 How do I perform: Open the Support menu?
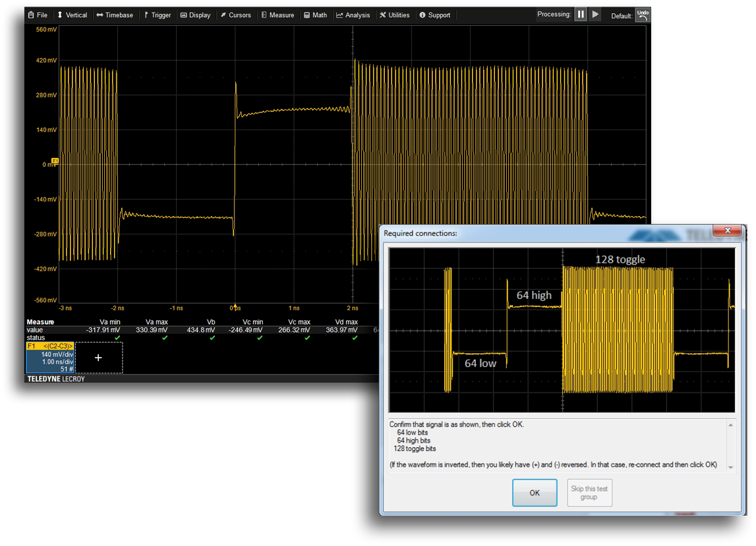435,15
